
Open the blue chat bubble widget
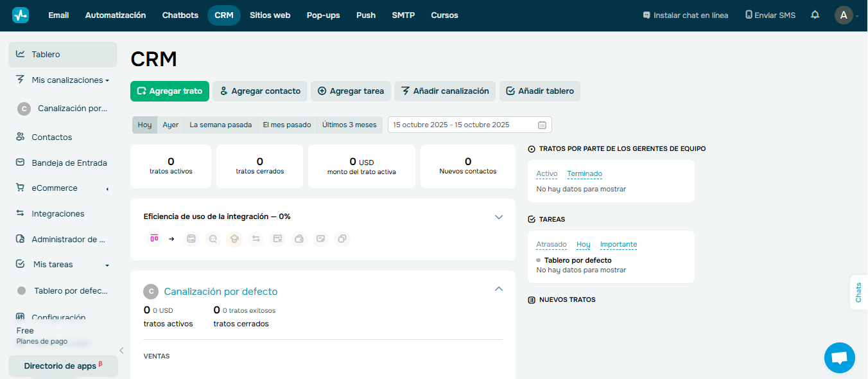point(839,357)
